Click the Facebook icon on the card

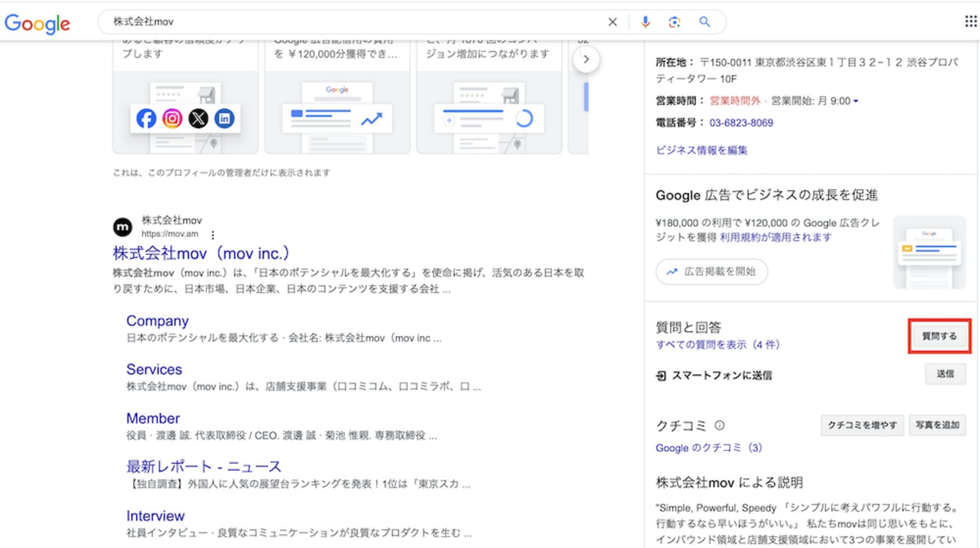click(146, 118)
